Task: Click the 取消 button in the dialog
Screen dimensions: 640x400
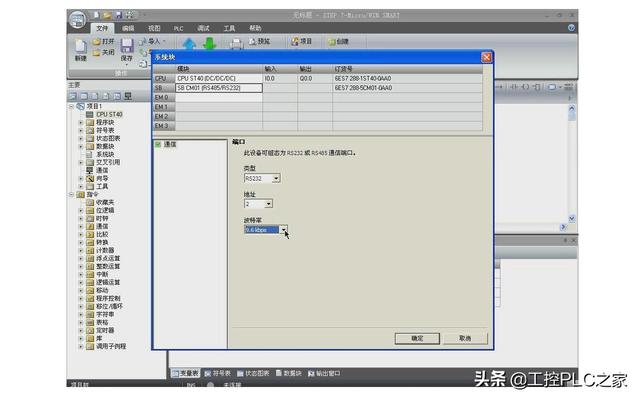Action: 465,338
